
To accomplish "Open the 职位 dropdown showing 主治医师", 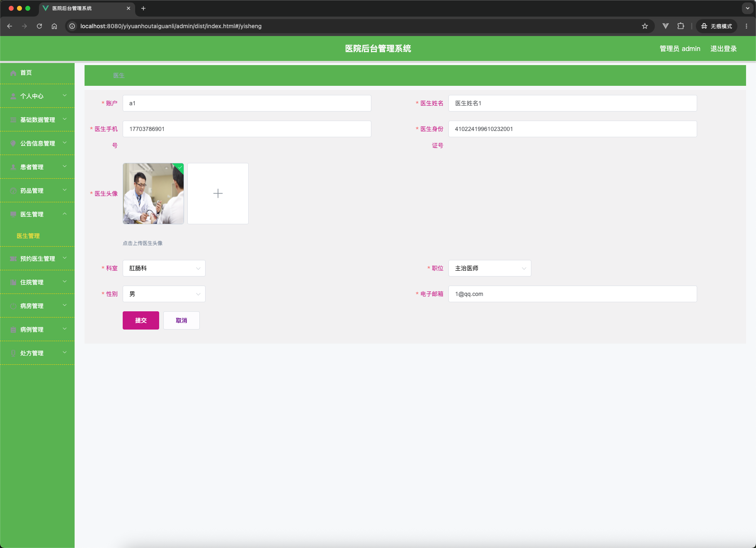I will pos(490,268).
